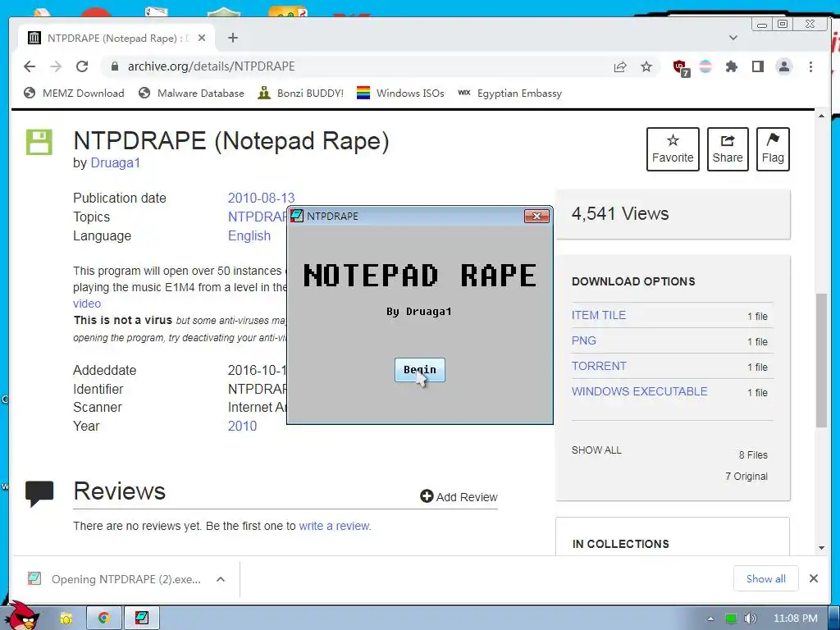840x630 pixels.
Task: Click Show all downloads
Action: (x=766, y=578)
